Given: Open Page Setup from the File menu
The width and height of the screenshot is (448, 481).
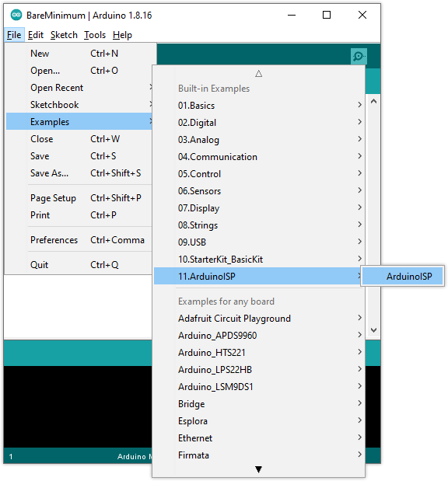Looking at the screenshot, I should (79, 198).
